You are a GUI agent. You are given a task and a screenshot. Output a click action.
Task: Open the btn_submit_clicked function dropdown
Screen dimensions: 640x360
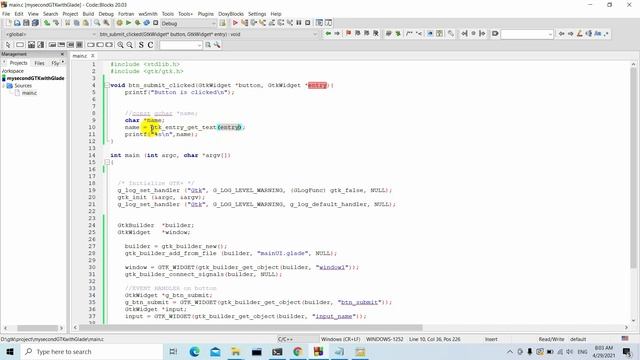point(208,34)
